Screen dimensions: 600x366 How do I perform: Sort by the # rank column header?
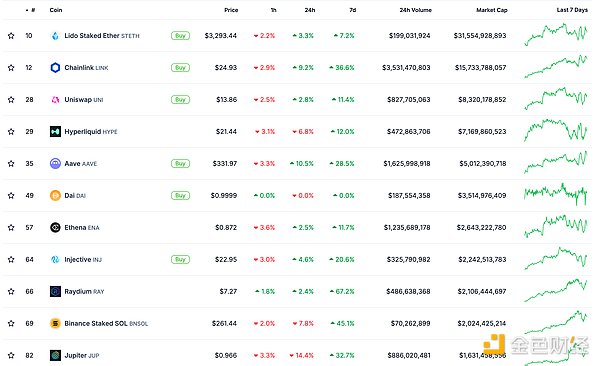coord(31,10)
